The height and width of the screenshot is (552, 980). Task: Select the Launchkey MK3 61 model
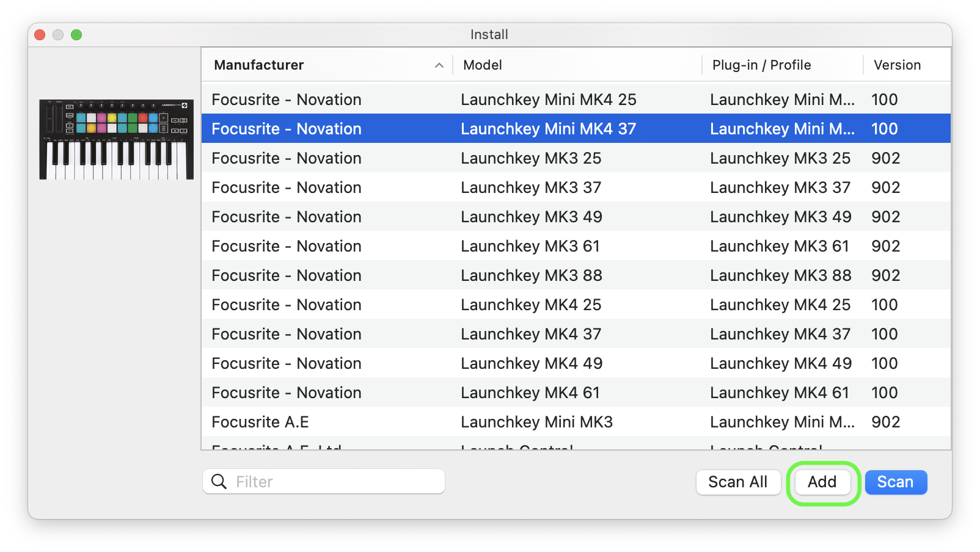tap(530, 246)
